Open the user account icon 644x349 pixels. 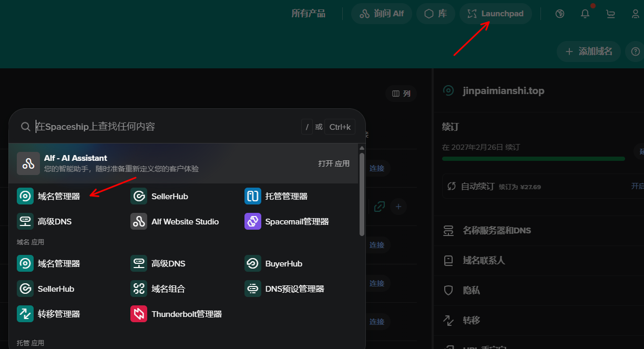click(x=636, y=14)
